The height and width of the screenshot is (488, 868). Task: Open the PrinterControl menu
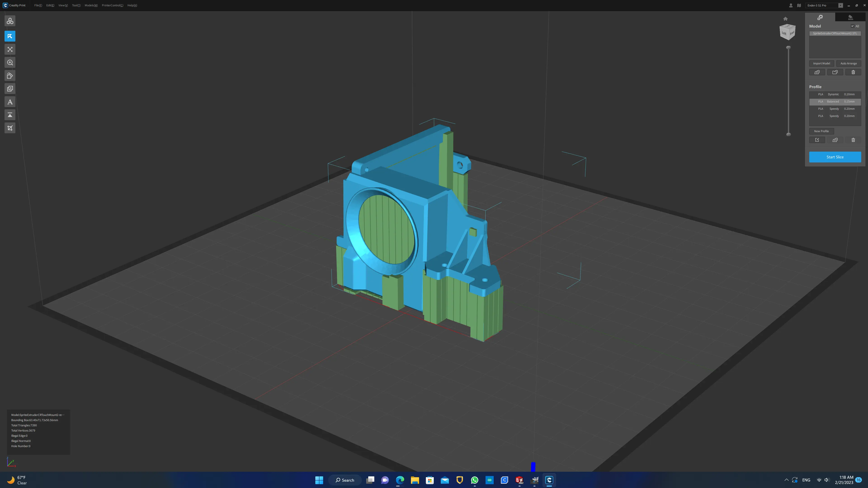tap(113, 5)
